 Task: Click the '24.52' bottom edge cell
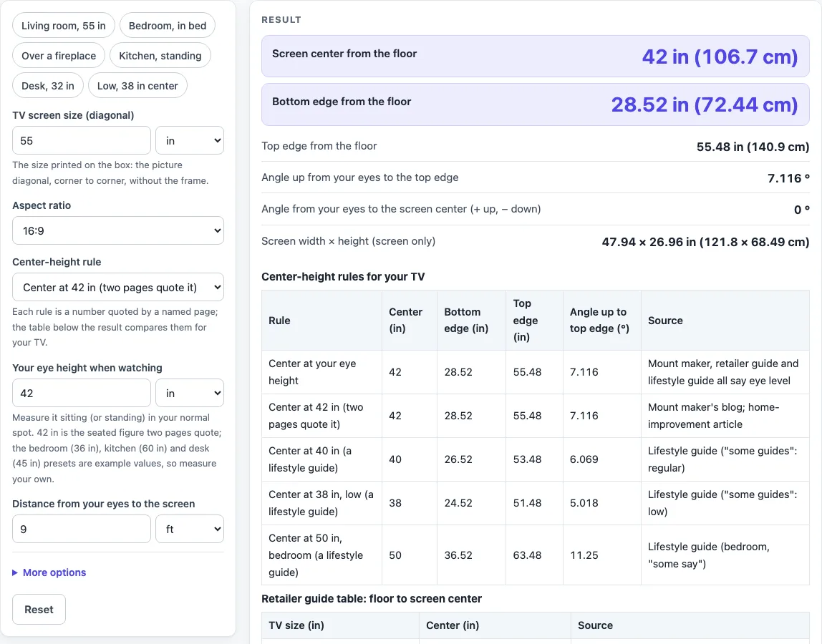[x=471, y=502]
